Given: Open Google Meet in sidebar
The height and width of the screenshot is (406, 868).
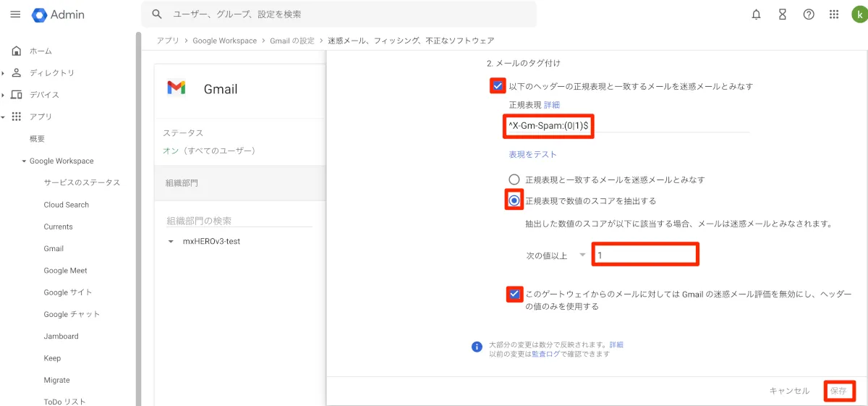Looking at the screenshot, I should pyautogui.click(x=65, y=271).
